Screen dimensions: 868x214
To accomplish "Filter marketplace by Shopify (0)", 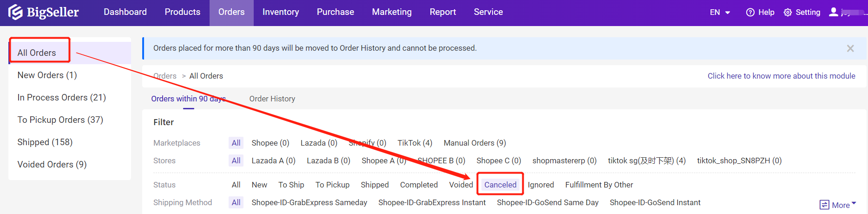I will [x=368, y=143].
